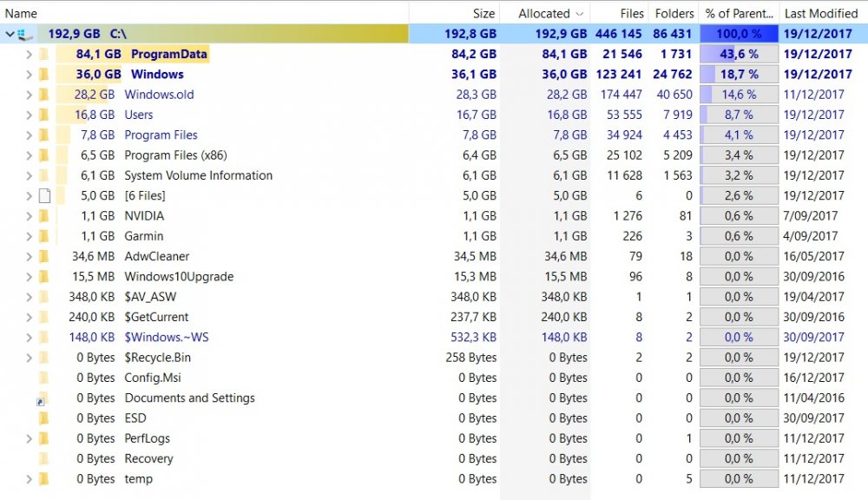Click the Files column header

(x=632, y=13)
